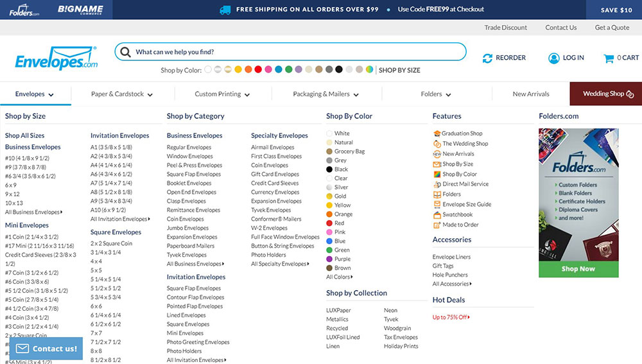Select the dark red Wedding Shop tab

tap(606, 94)
